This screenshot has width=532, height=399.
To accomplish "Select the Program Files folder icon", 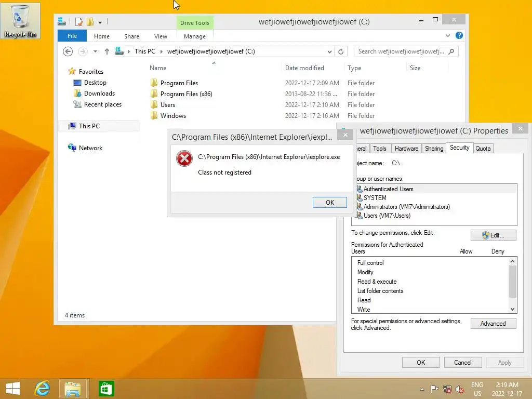I will [x=154, y=83].
